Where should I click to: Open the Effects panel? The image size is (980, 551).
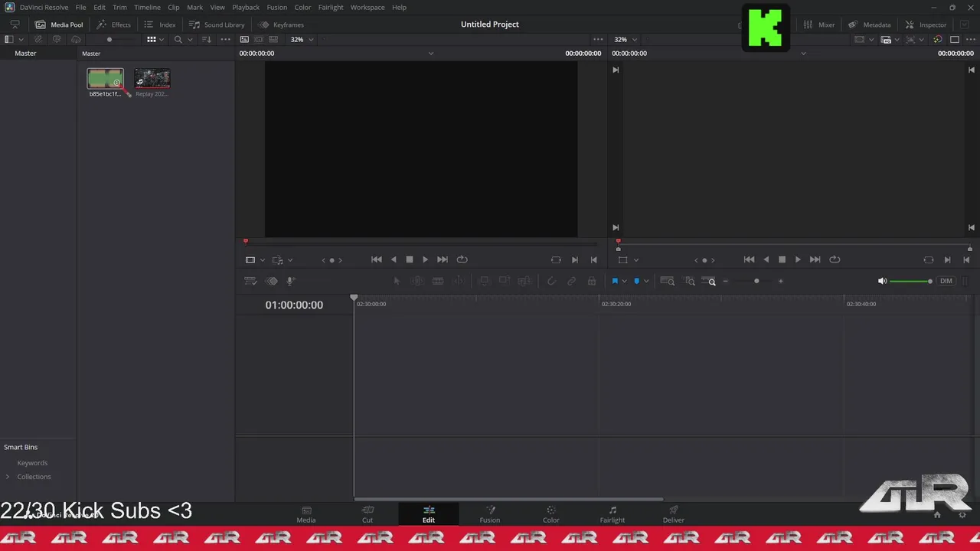tap(113, 24)
